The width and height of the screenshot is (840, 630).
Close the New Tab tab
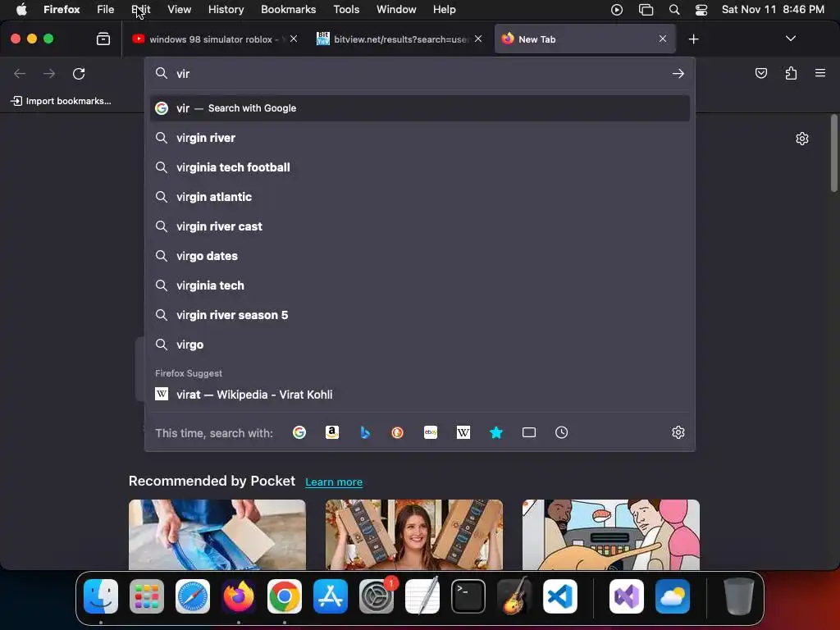pos(663,39)
